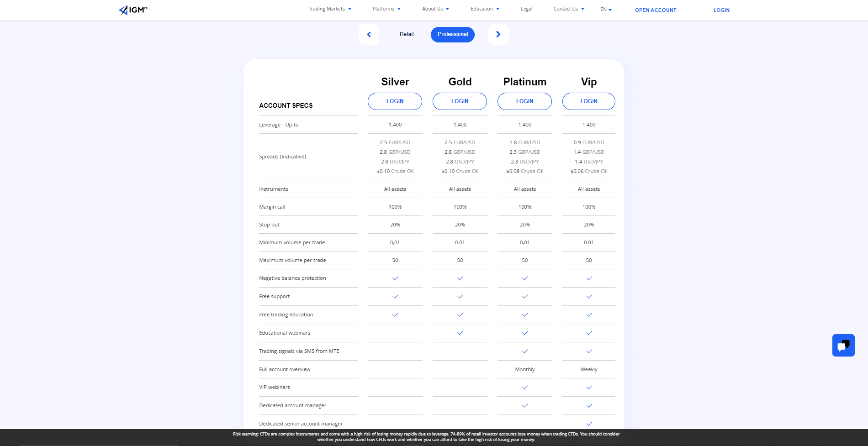This screenshot has height=446, width=868.
Task: Select the Professional tab
Action: pyautogui.click(x=453, y=34)
